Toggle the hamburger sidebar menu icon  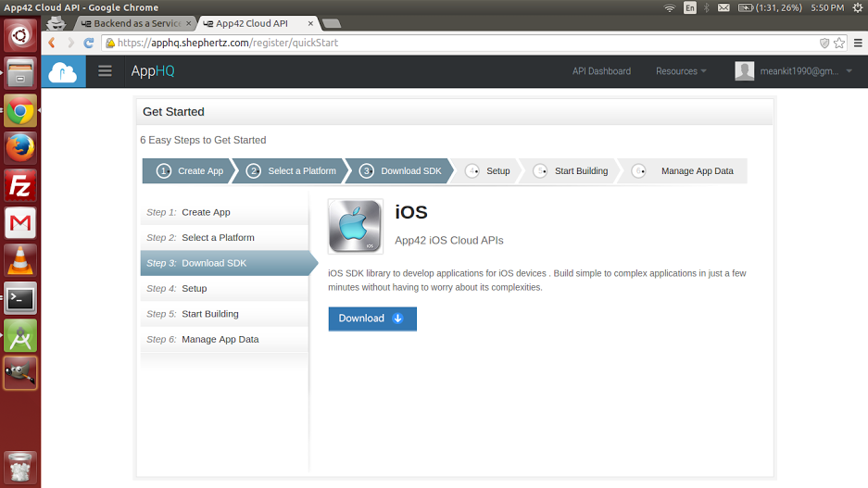tap(106, 71)
